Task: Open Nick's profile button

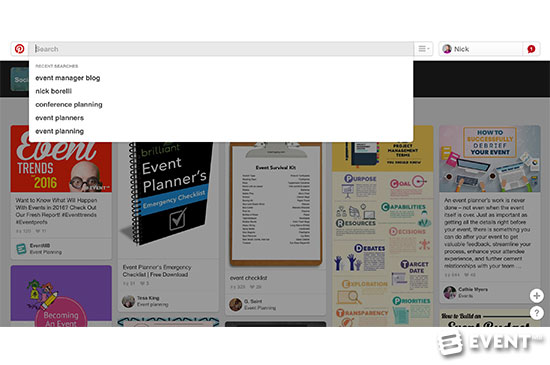Action: 481,49
